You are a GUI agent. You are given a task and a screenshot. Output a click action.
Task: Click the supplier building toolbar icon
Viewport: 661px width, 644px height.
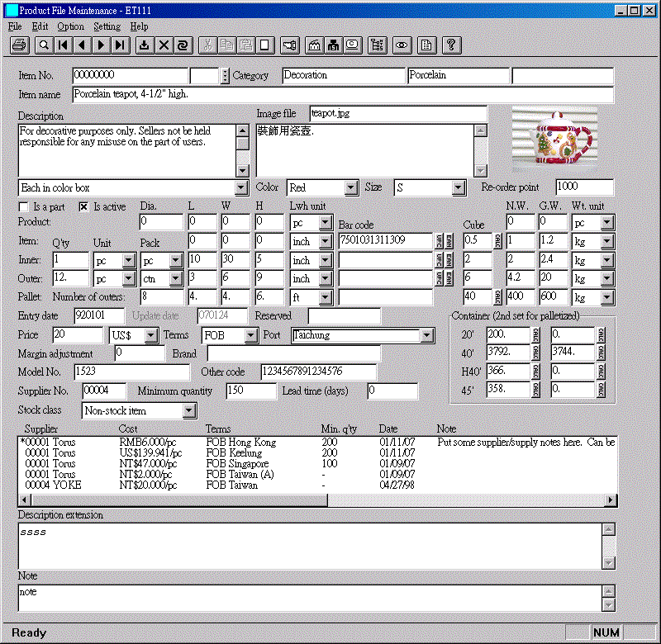[x=333, y=45]
